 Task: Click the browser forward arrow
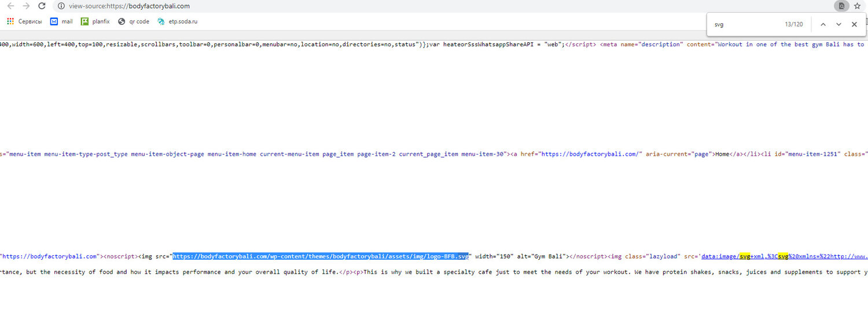point(25,6)
